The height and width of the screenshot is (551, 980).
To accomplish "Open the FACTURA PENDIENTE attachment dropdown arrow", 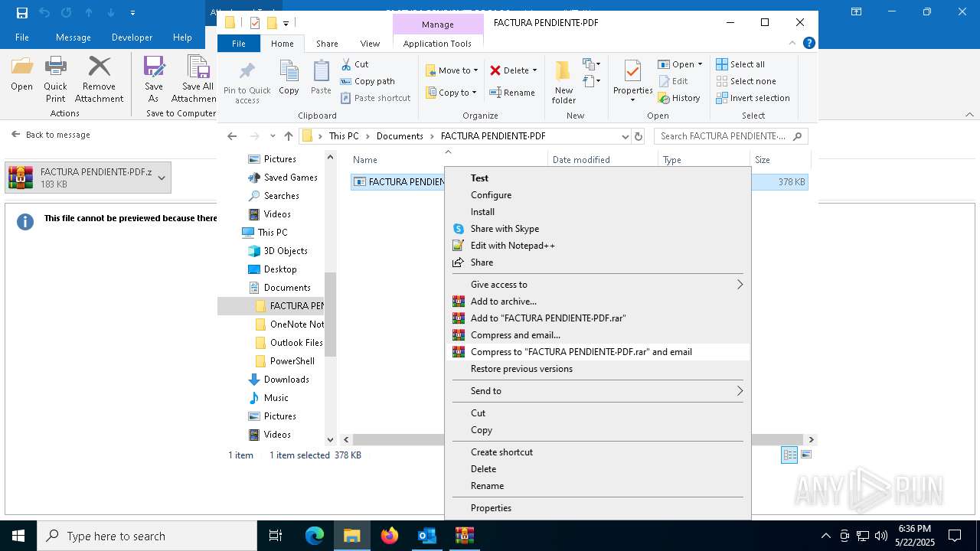I will (x=162, y=178).
